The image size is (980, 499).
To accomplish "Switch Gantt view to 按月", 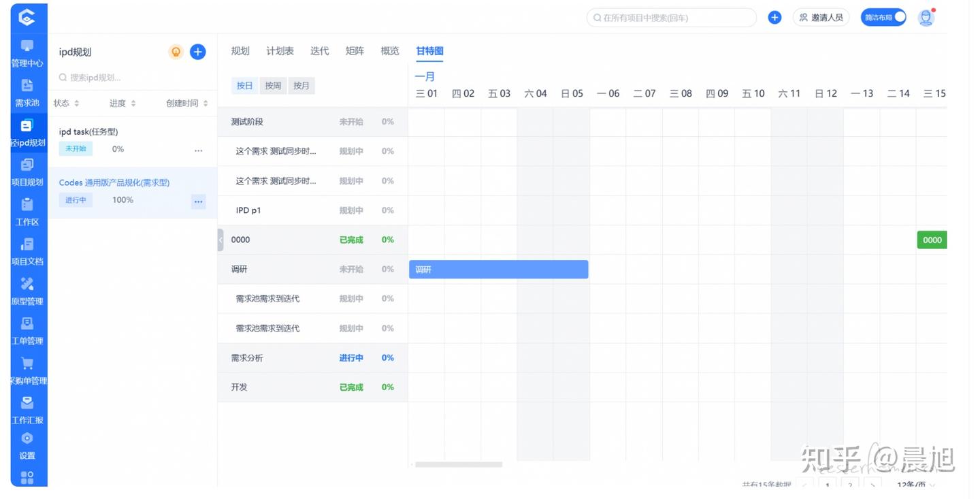I will (x=301, y=86).
